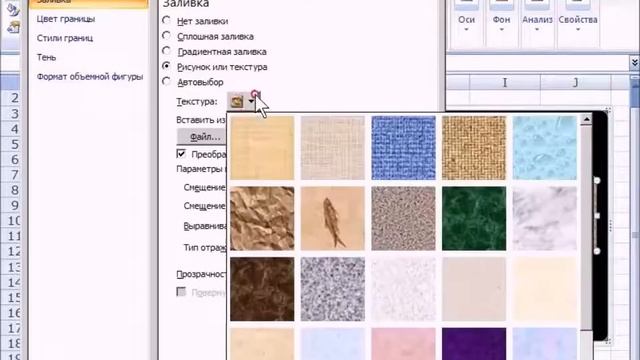
Task: Select the light blue tissue paper texture
Action: (x=333, y=344)
